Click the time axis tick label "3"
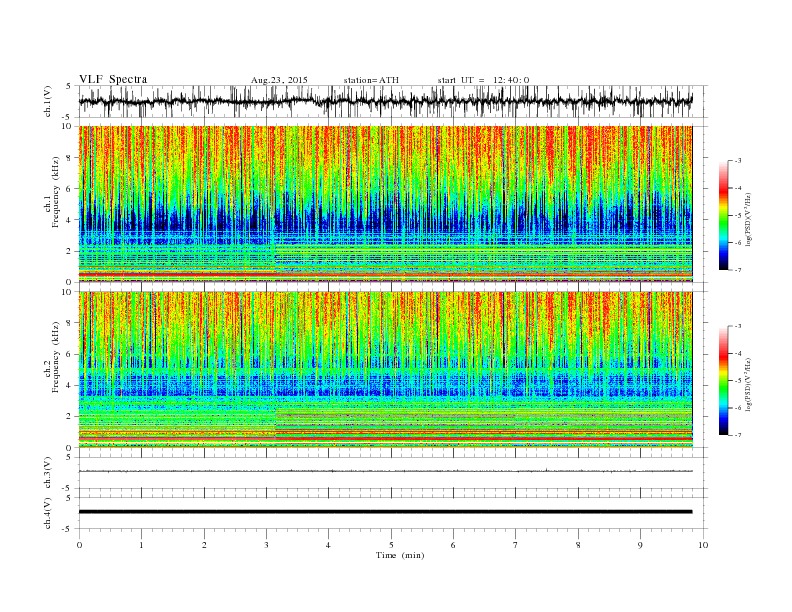This screenshot has width=792, height=612. [x=266, y=545]
